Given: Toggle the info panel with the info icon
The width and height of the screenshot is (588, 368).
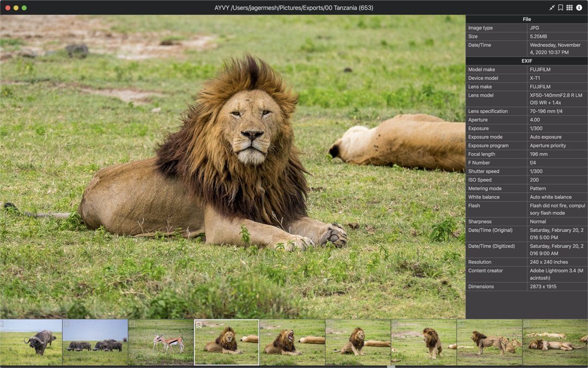Looking at the screenshot, I should tap(579, 8).
